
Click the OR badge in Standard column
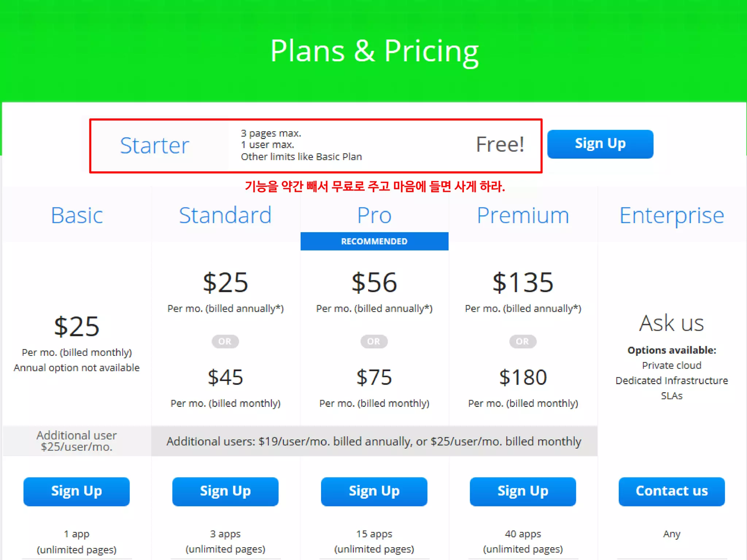tap(225, 342)
